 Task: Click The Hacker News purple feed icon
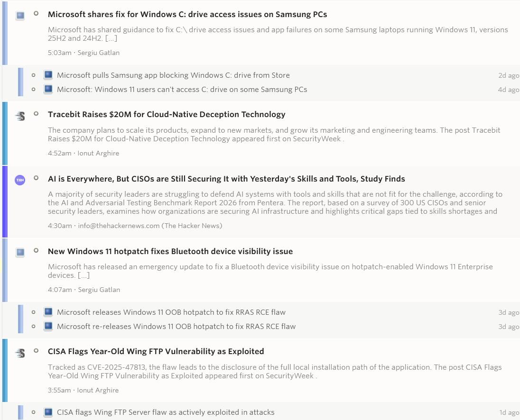click(x=20, y=180)
